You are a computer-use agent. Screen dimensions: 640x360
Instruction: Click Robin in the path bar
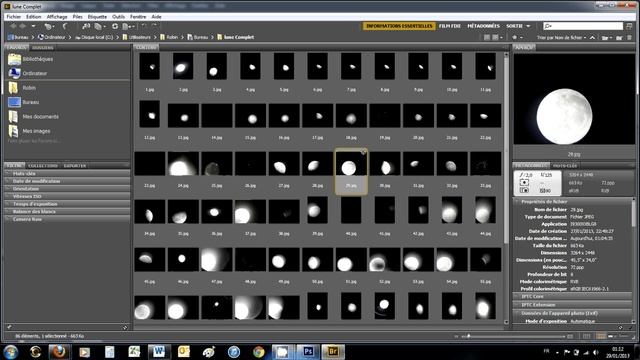coord(172,37)
